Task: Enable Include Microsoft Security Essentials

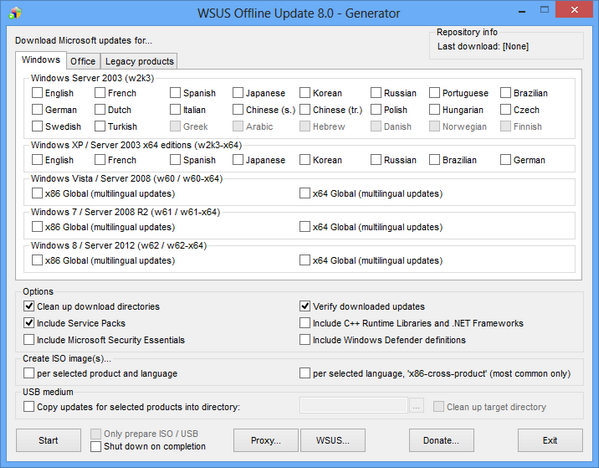Action: 29,340
